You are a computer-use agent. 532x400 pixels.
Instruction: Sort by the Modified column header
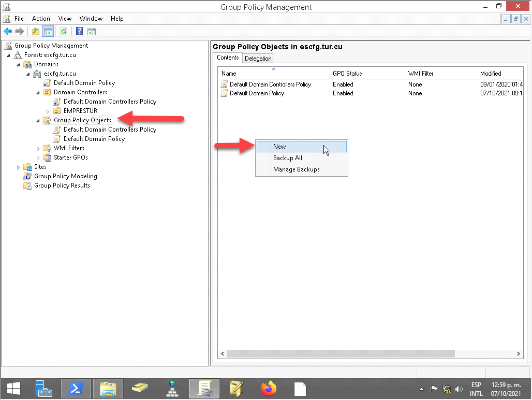coord(500,74)
